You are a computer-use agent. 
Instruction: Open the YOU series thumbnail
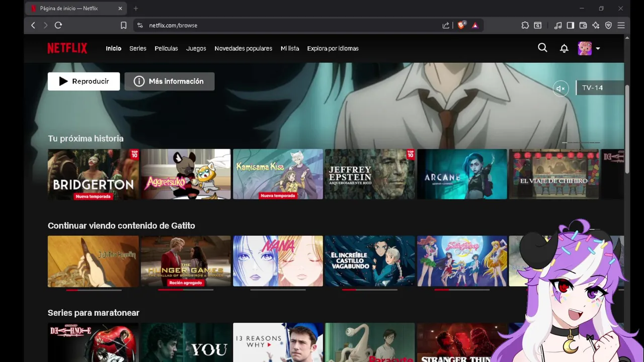[x=186, y=342]
